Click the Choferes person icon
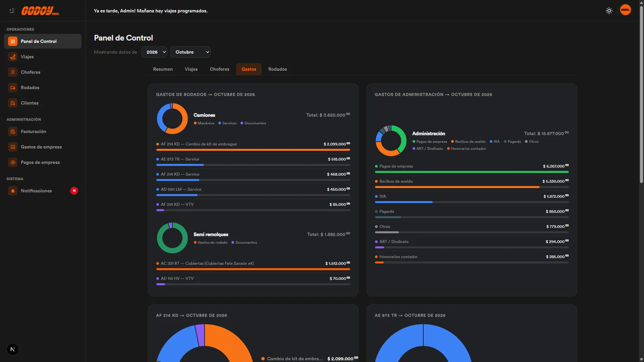 (13, 72)
